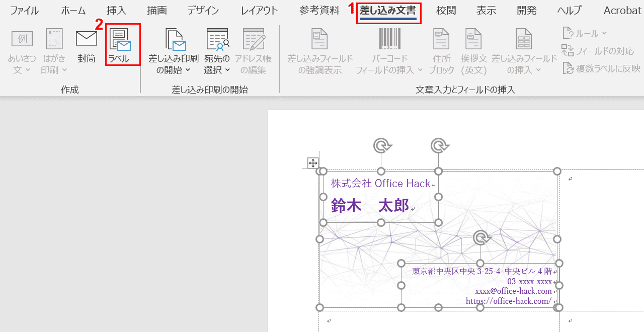
Task: Switch to the 挿入 tab
Action: [117, 11]
